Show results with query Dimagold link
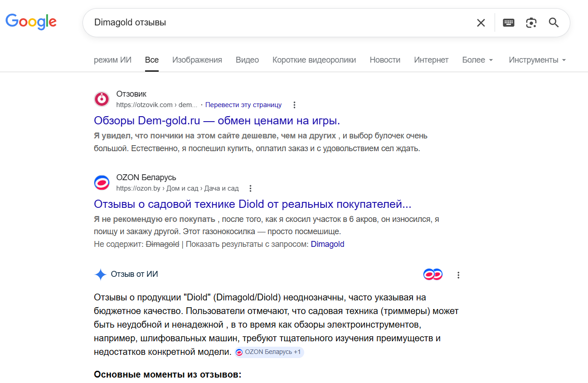 point(327,244)
